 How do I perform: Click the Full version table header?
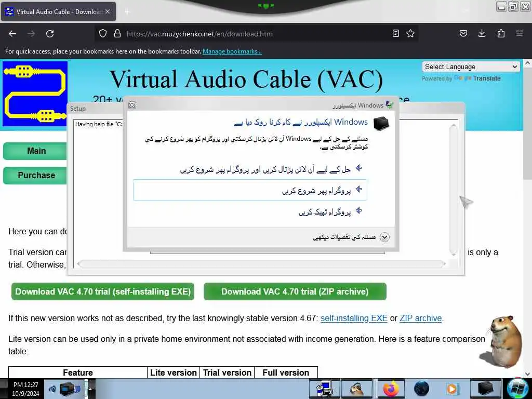pyautogui.click(x=286, y=373)
